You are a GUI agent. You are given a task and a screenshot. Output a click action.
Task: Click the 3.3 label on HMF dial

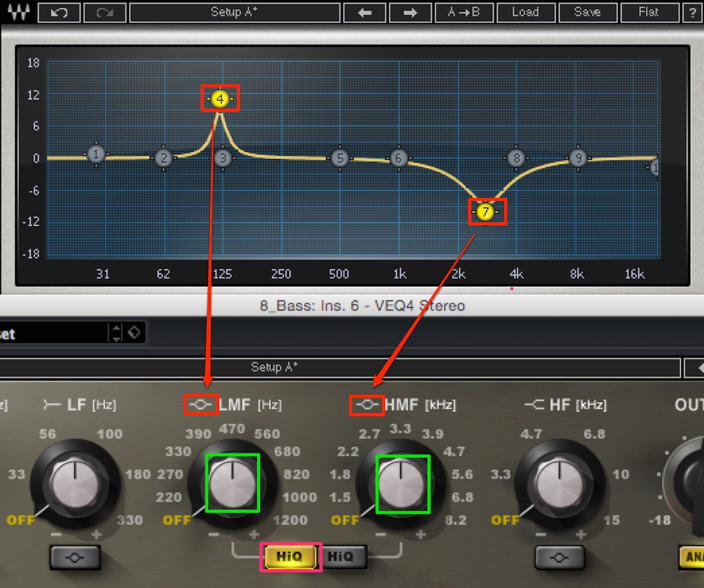pos(400,429)
